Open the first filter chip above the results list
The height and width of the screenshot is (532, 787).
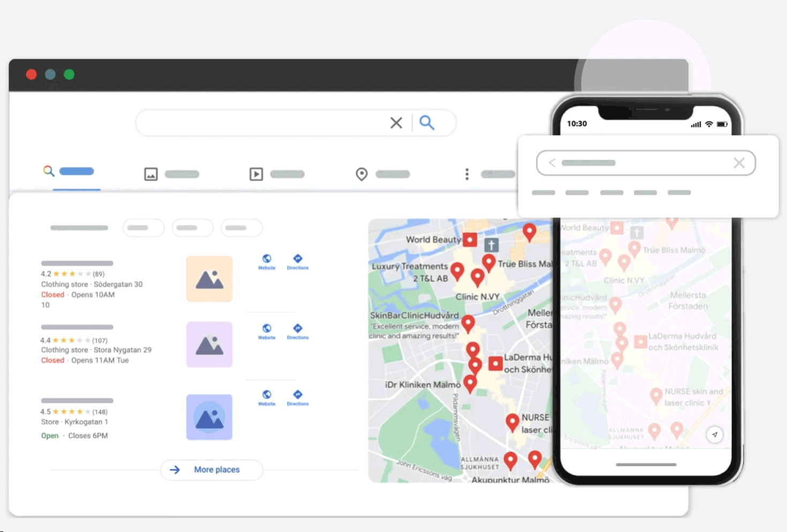pyautogui.click(x=143, y=227)
